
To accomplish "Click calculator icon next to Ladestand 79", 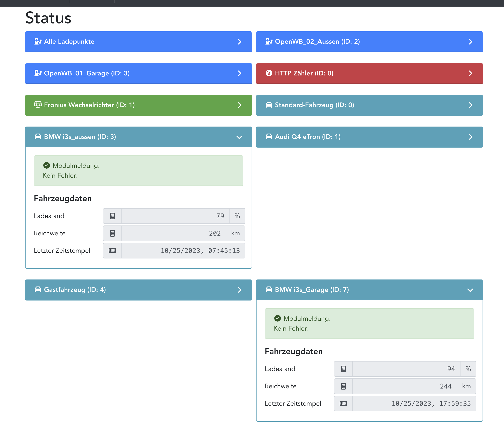I will (112, 216).
